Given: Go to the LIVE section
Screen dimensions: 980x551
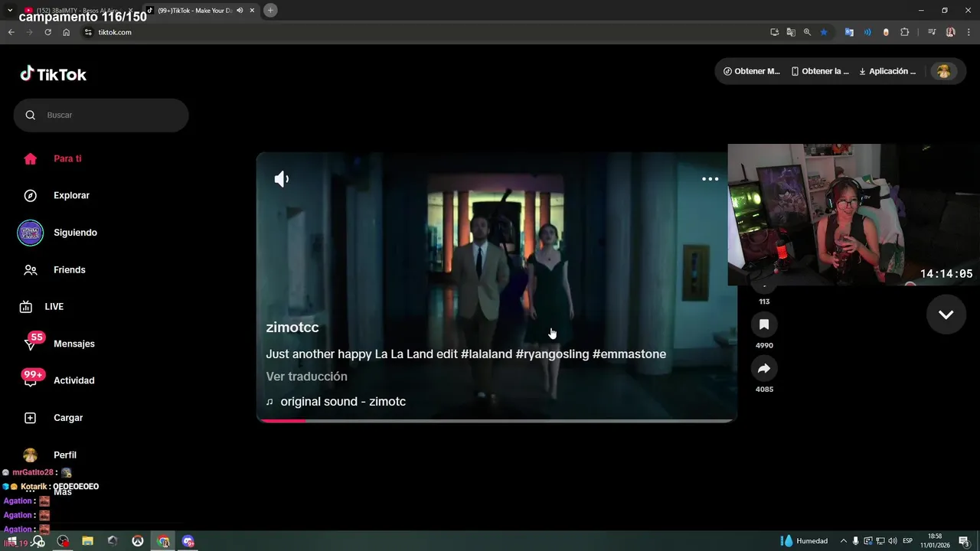Looking at the screenshot, I should pos(54,306).
